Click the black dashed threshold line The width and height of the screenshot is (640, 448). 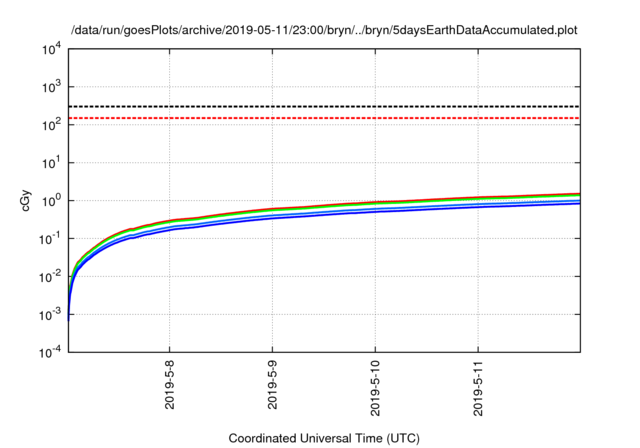tap(324, 106)
